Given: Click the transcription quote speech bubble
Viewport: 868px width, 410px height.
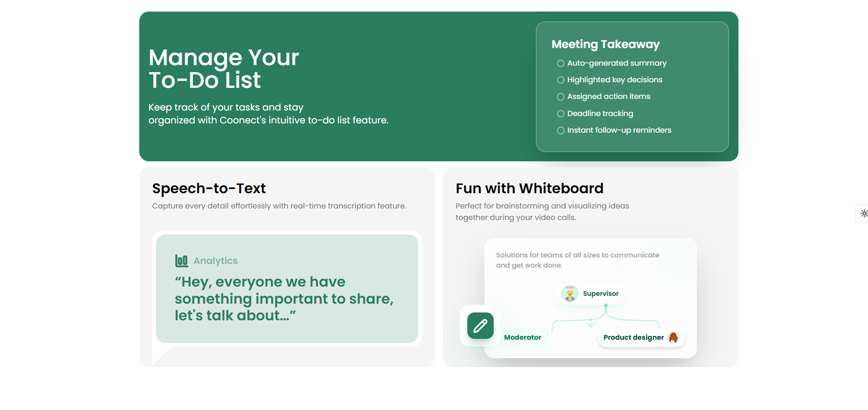Looking at the screenshot, I should tap(287, 288).
